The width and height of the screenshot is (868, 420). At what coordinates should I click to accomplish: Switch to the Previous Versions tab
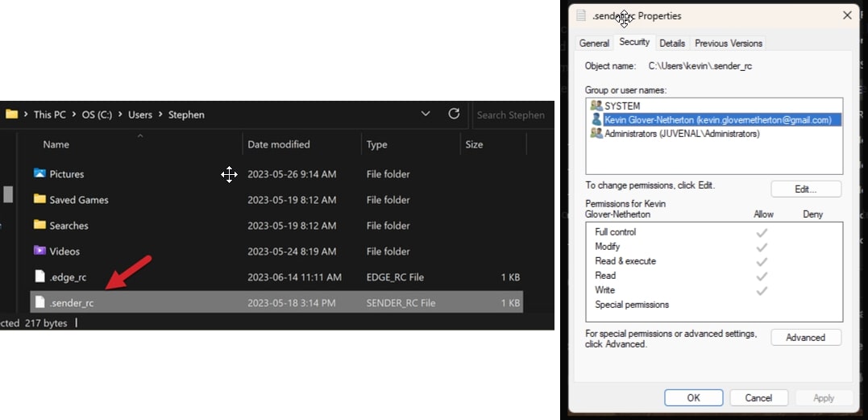(729, 44)
